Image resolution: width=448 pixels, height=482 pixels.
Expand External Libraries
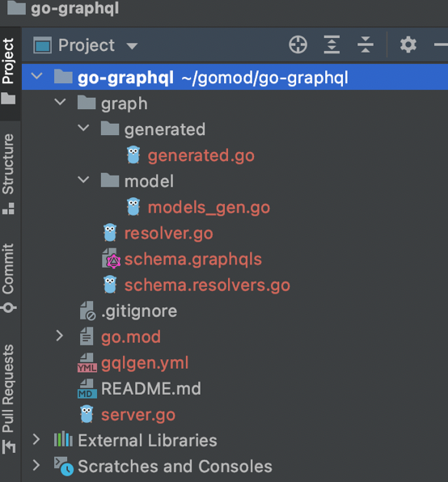36,440
